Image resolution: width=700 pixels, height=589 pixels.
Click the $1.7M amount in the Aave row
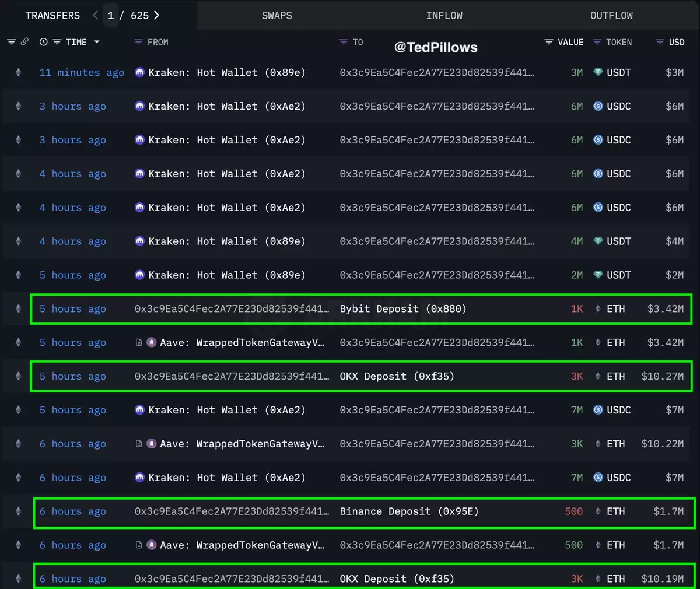[x=668, y=545]
